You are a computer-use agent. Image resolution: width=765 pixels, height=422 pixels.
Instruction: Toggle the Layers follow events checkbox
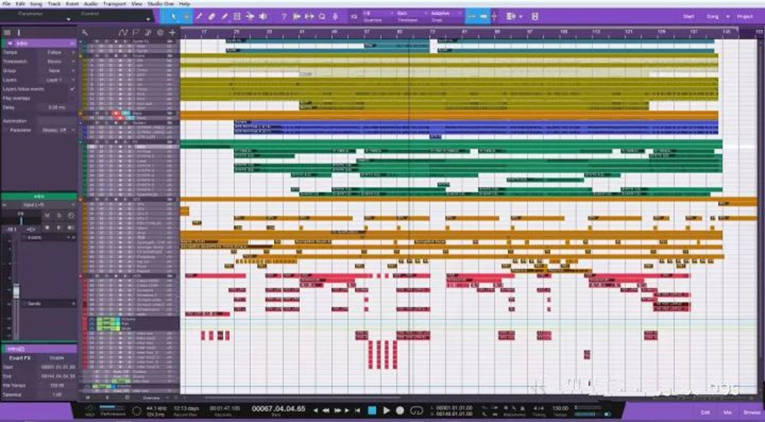(72, 89)
